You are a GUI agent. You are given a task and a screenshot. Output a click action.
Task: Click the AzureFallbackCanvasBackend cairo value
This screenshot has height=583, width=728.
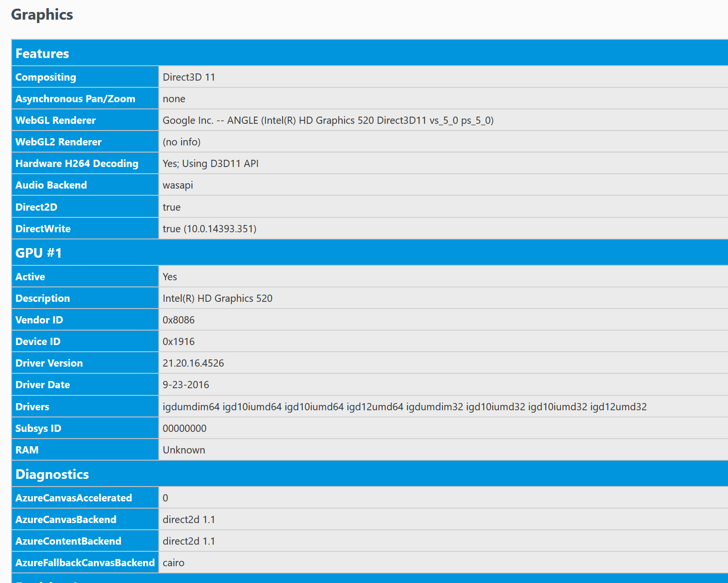(x=173, y=563)
